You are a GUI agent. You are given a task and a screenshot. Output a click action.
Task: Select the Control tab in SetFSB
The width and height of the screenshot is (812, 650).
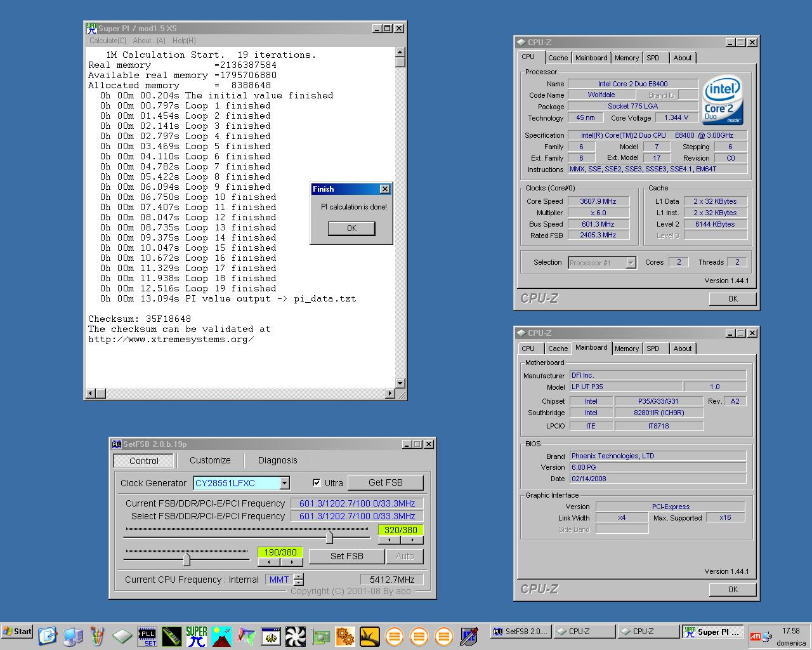[144, 461]
